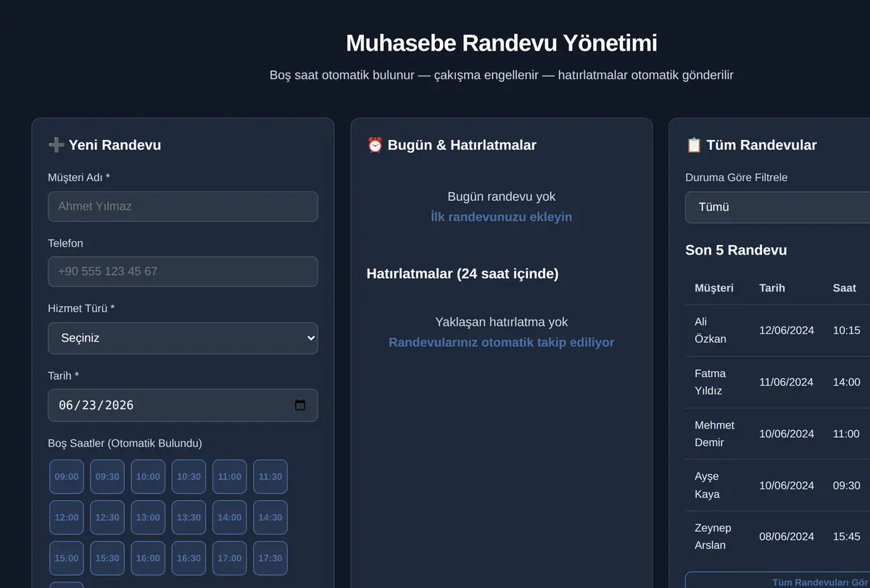The height and width of the screenshot is (588, 870).
Task: Select the 17:00 time slot
Action: pyautogui.click(x=230, y=558)
